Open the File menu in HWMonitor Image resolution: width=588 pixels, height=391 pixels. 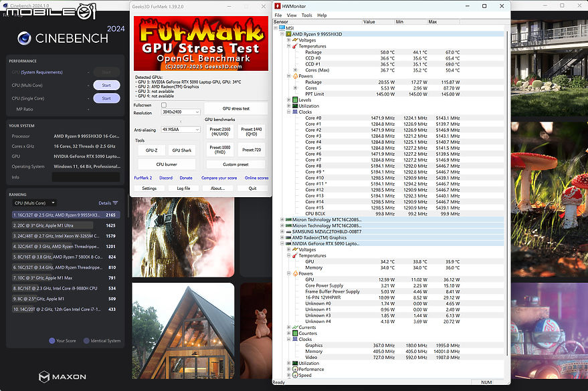[278, 15]
